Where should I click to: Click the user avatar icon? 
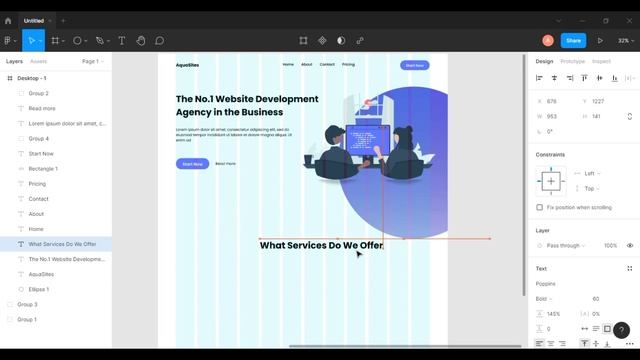point(548,40)
